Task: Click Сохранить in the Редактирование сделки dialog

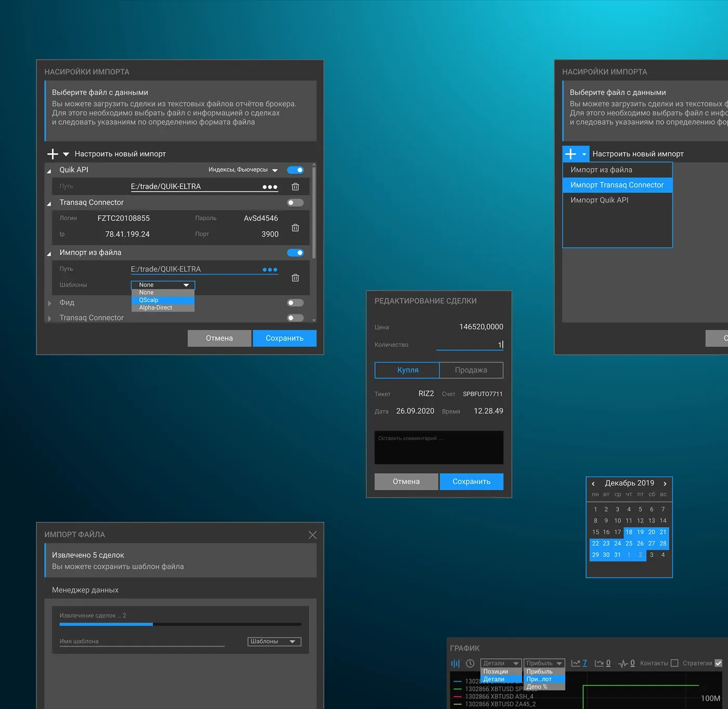Action: coord(472,482)
